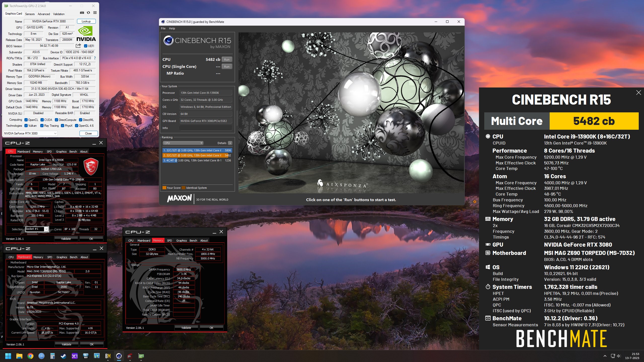Open the GPU selection dropdown in GPU-Z
Screen dimensions: 644x362
[x=30, y=133]
